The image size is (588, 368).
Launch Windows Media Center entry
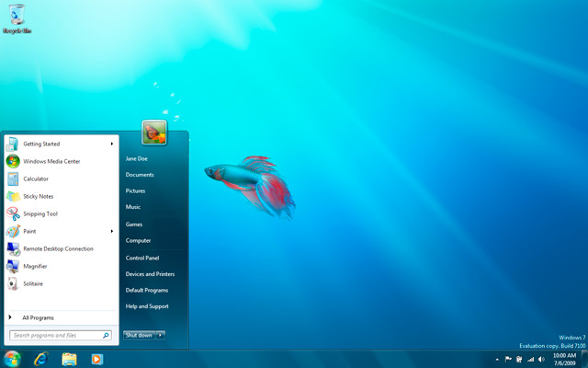51,162
